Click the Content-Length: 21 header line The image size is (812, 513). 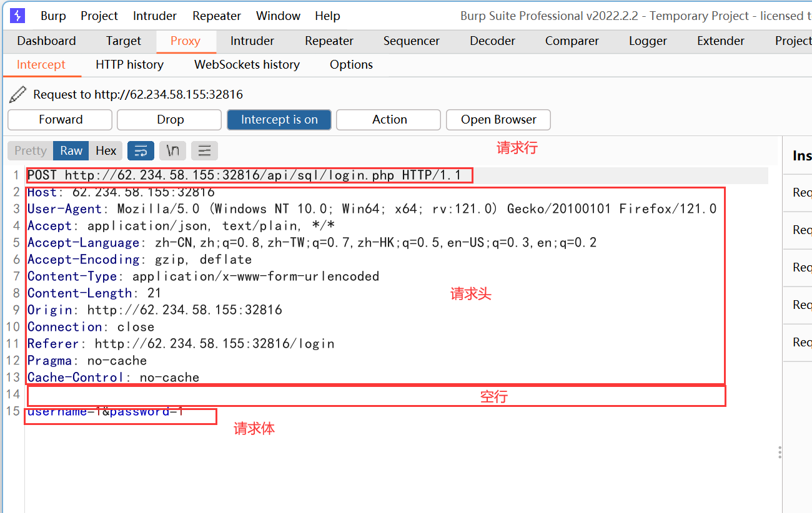pos(94,293)
